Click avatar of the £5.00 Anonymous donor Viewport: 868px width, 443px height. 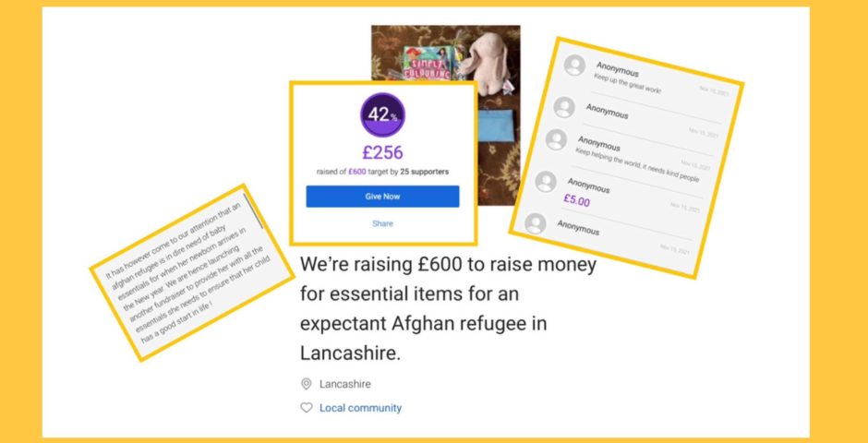546,182
